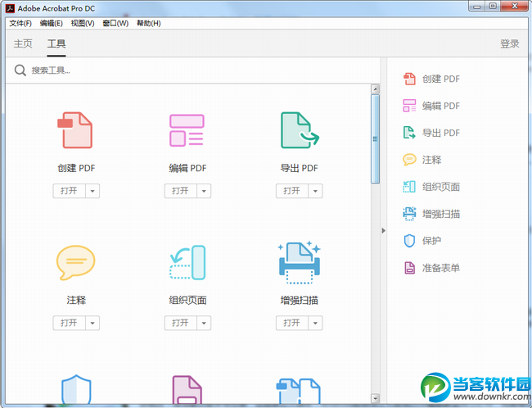Click the blue combine files icon at bottom
Viewport: 532px width, 408px height.
[300, 391]
